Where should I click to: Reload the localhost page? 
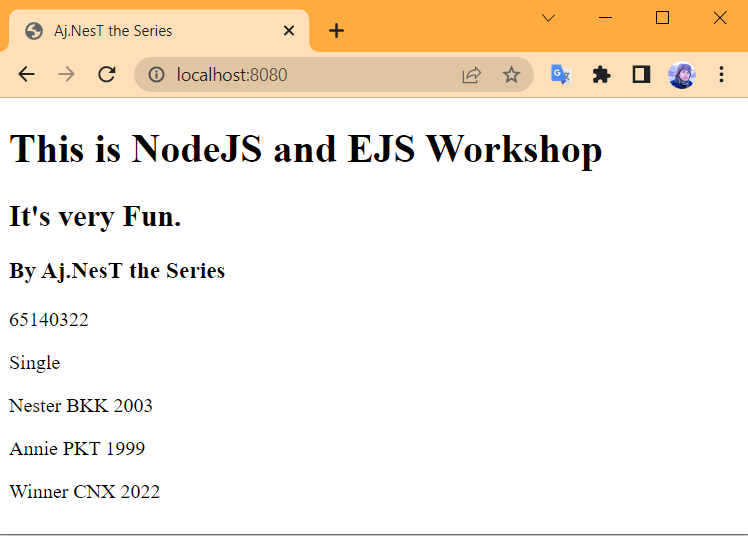point(107,75)
